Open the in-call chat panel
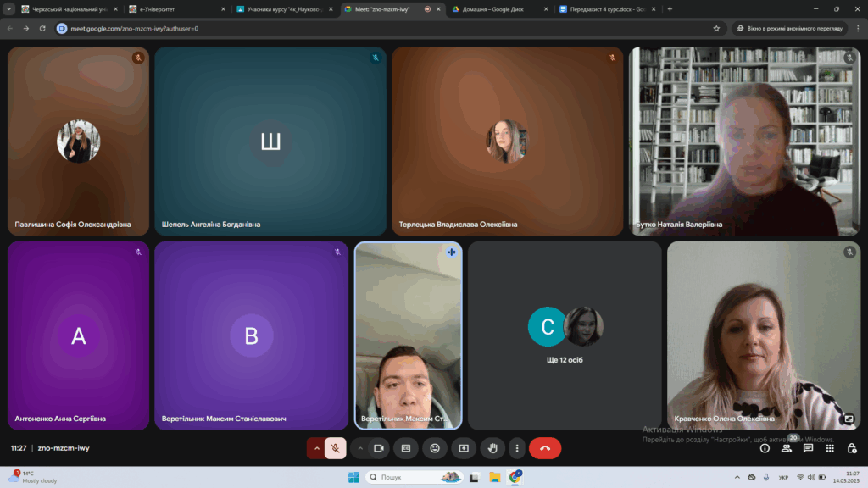Image resolution: width=868 pixels, height=488 pixels. tap(809, 447)
